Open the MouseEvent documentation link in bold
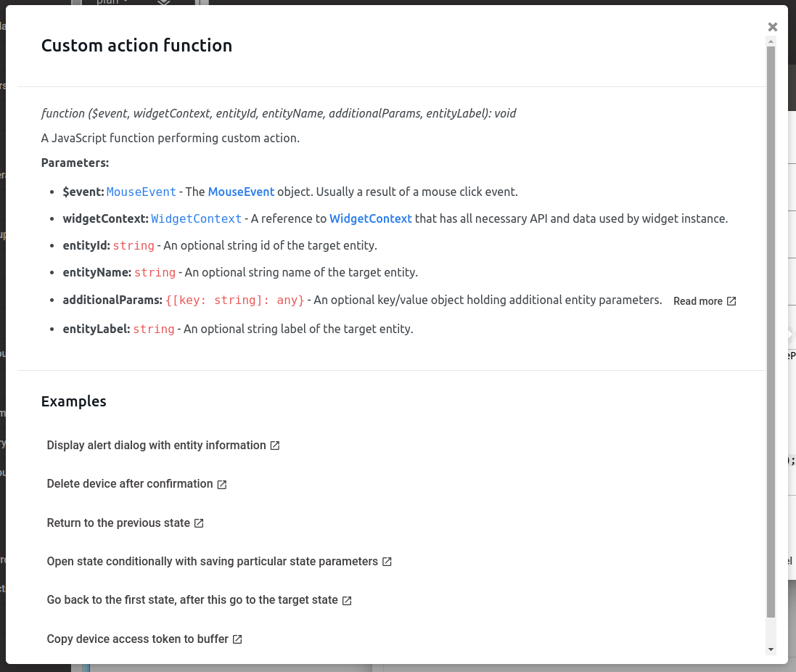 (241, 191)
